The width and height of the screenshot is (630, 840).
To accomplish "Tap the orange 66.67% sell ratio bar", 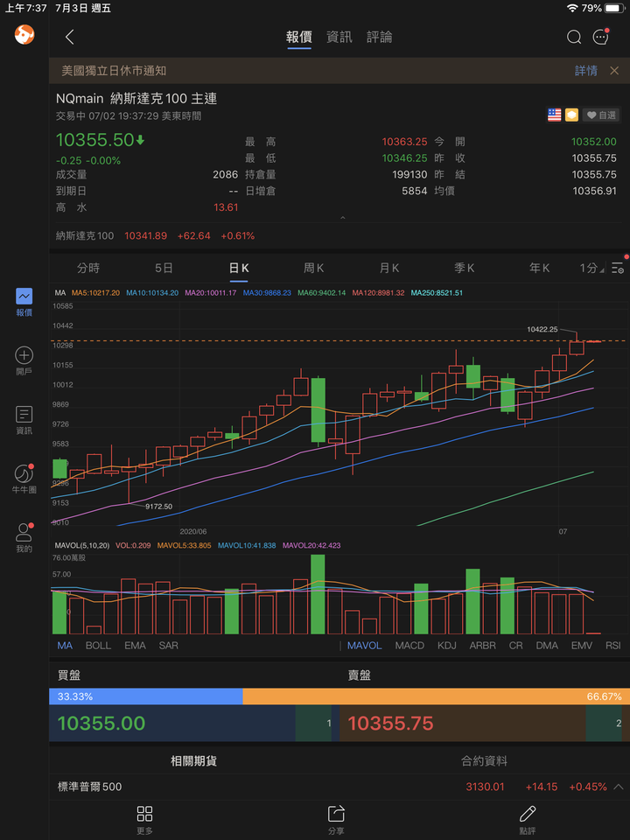I will 434,696.
